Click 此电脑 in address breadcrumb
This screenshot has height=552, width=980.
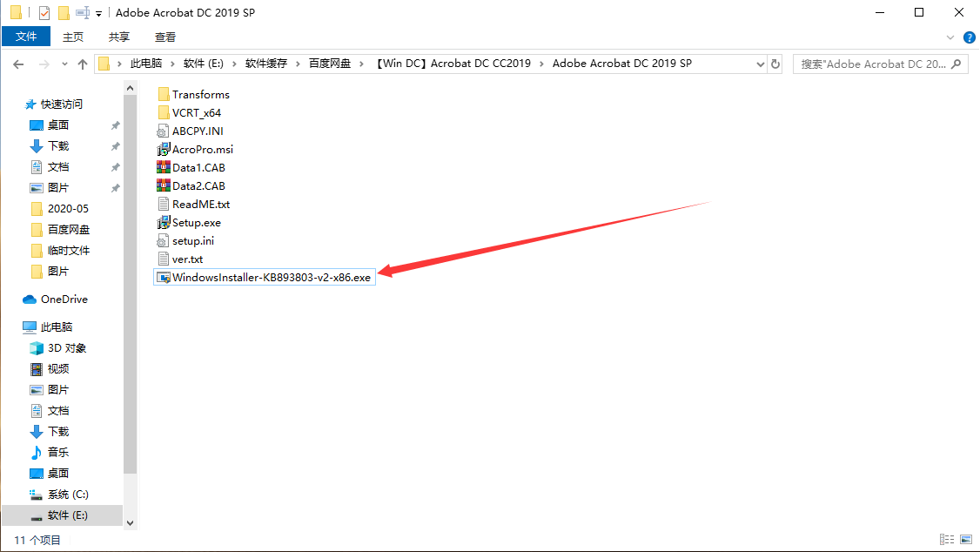point(145,64)
